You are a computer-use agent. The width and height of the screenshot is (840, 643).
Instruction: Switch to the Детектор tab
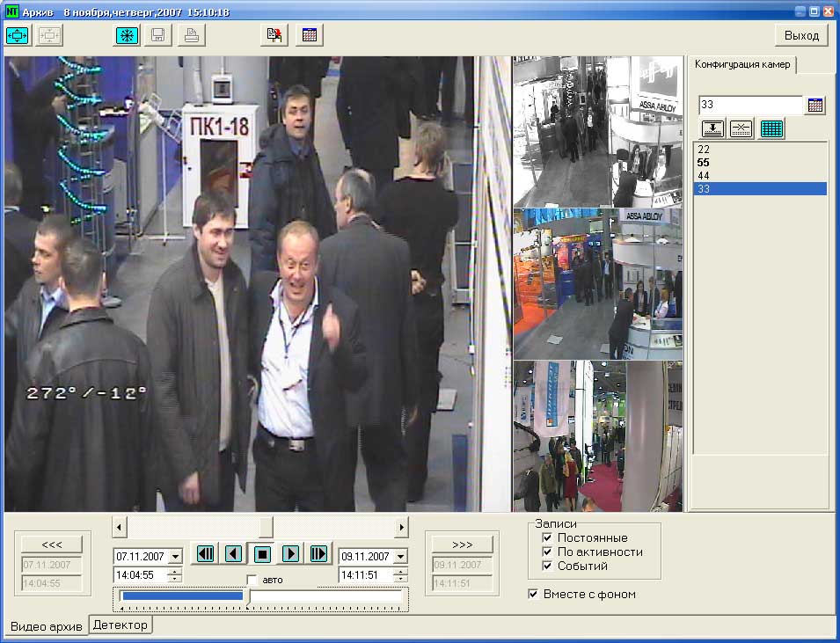[121, 625]
